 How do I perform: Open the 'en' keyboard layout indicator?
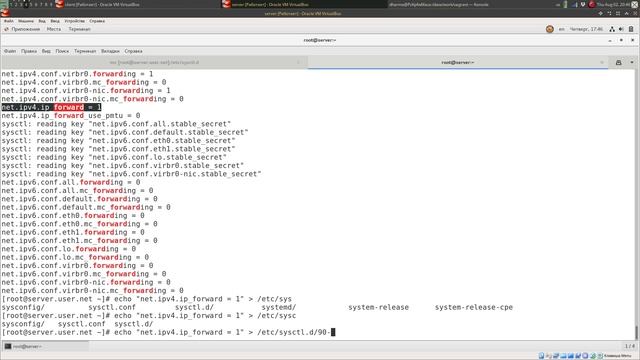click(562, 29)
